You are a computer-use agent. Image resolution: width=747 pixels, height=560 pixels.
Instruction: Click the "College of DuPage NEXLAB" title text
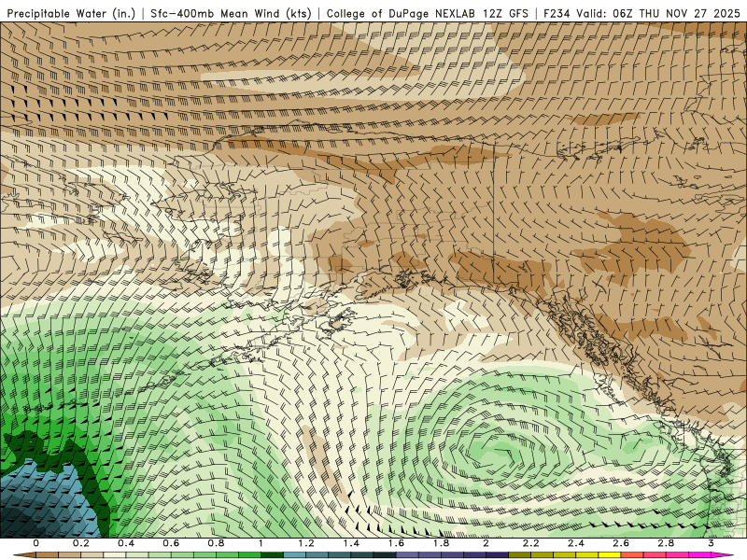[x=401, y=14]
